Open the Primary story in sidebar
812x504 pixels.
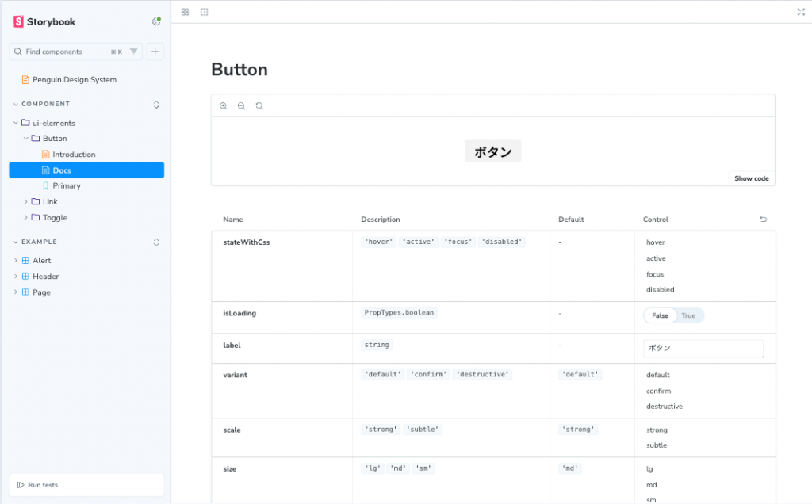coord(67,185)
